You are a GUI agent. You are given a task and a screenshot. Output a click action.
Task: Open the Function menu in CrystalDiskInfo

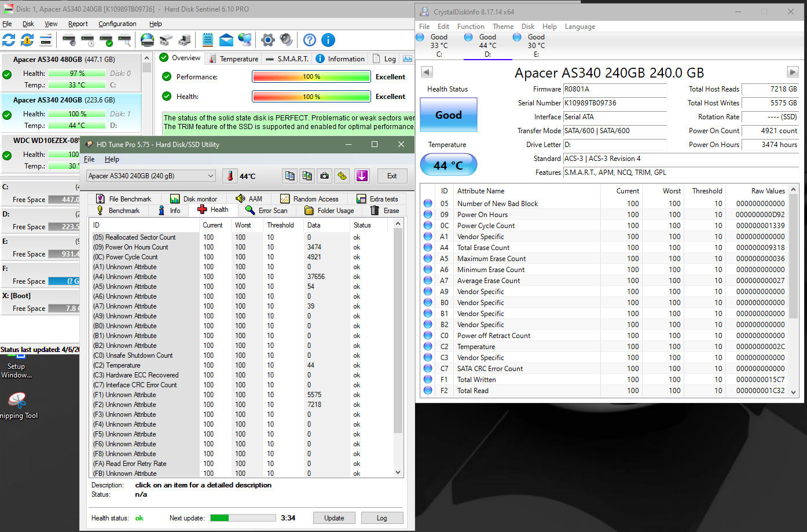[471, 27]
